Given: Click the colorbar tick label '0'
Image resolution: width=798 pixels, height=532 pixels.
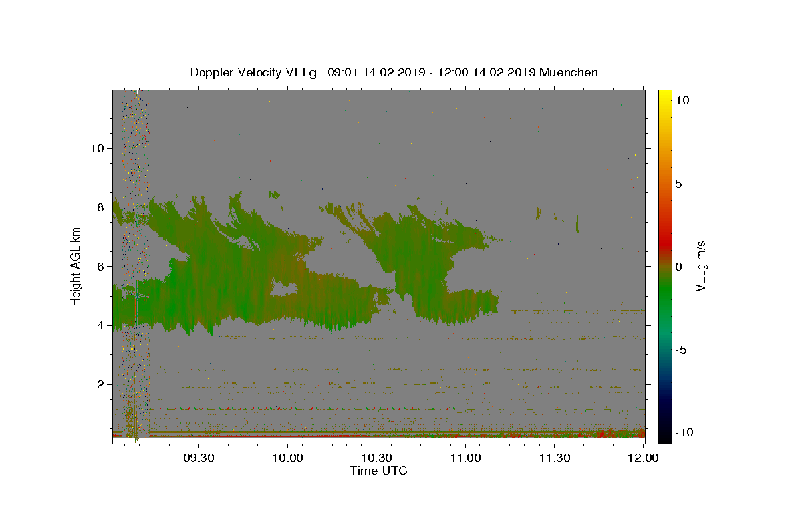Looking at the screenshot, I should click(679, 266).
